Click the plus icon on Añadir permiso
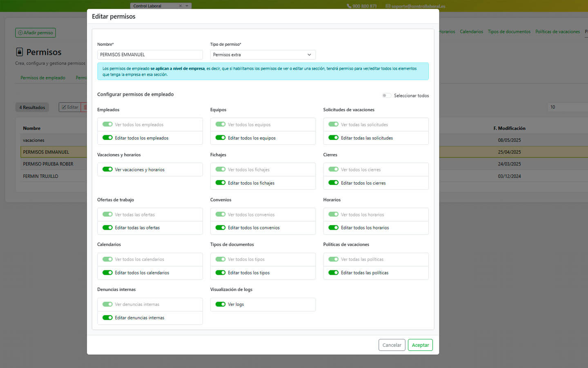 pos(20,33)
